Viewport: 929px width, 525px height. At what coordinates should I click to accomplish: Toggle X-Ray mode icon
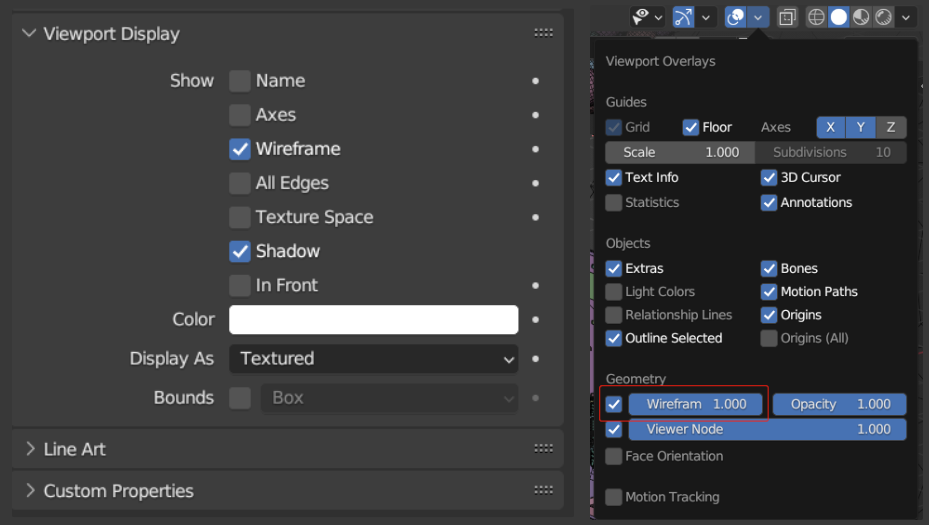tap(788, 17)
